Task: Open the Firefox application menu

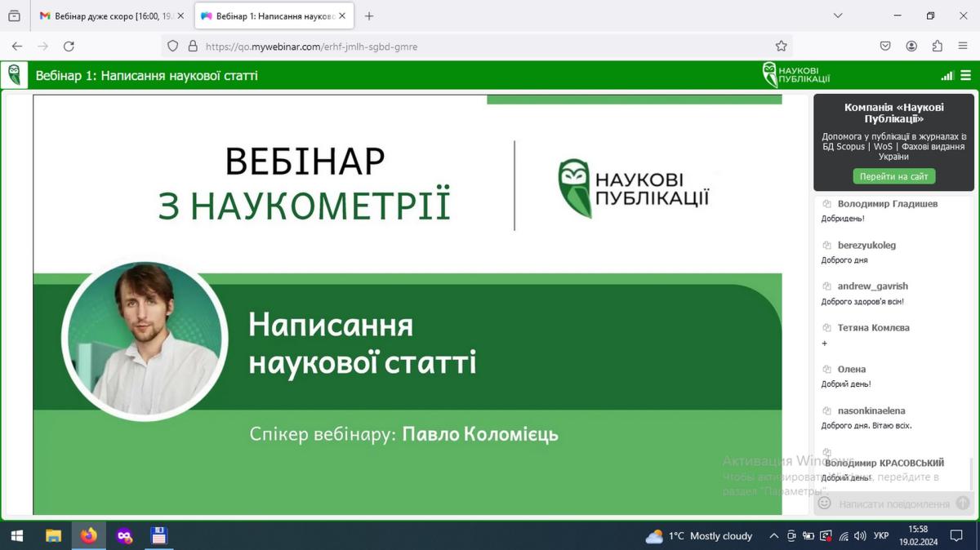Action: click(x=964, y=47)
